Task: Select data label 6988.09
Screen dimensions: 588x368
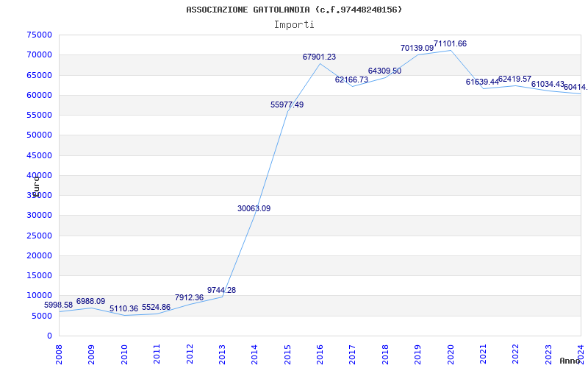Action: (x=90, y=301)
